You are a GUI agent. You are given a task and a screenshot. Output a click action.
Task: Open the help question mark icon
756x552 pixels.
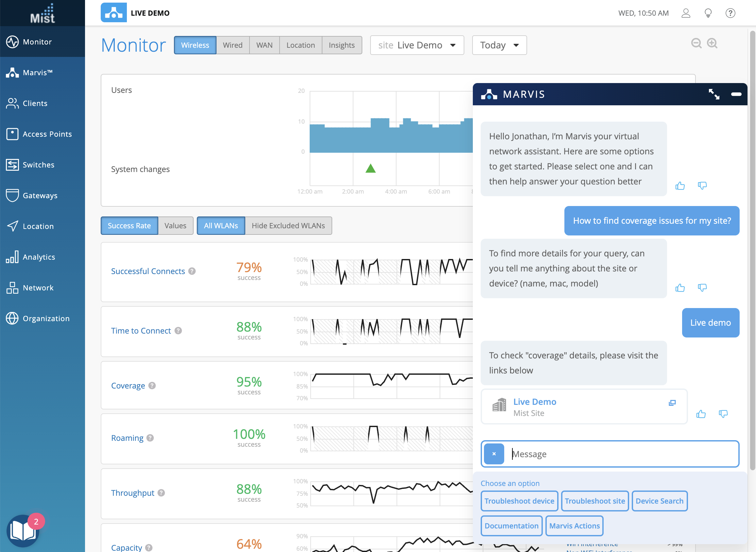730,13
